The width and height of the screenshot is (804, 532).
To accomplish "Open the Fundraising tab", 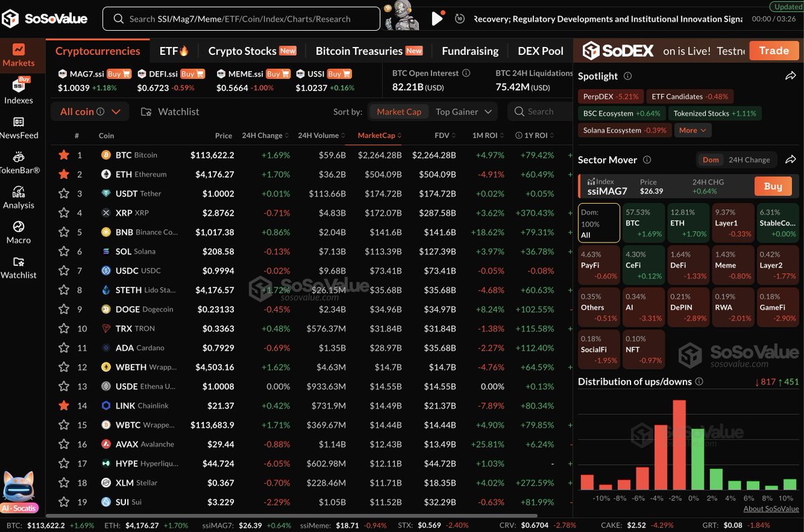I will click(470, 51).
